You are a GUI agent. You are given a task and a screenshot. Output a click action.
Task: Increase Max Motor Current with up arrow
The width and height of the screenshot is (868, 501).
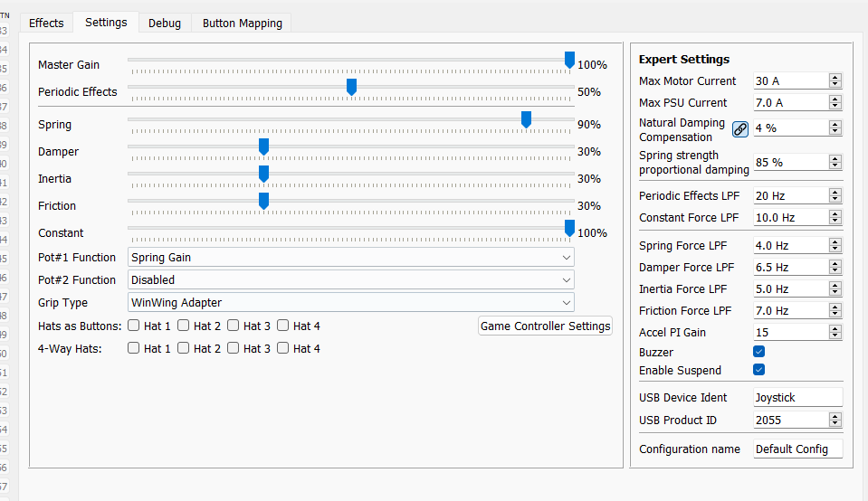tap(835, 78)
